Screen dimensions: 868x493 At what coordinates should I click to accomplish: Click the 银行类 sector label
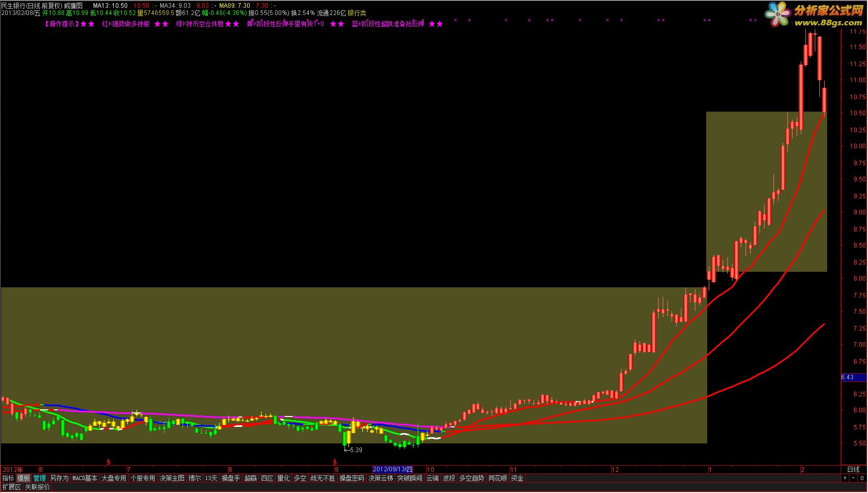click(x=357, y=13)
